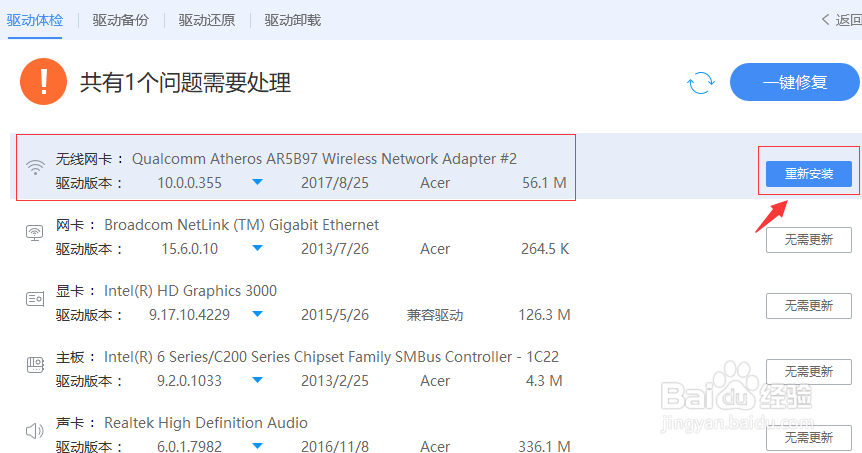The image size is (862, 453).
Task: Click the motherboard chipset icon
Action: point(35,365)
